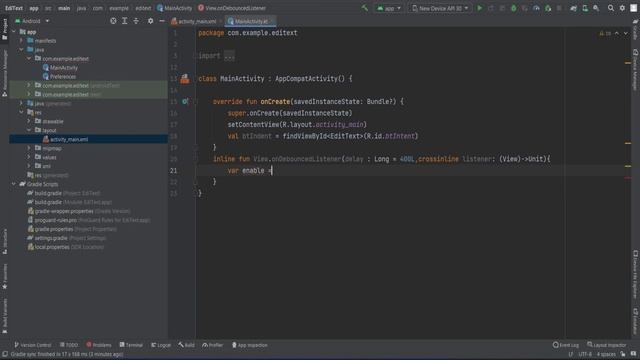Collapse the app module tree node
Viewport: 640px width, 360px height.
14,32
